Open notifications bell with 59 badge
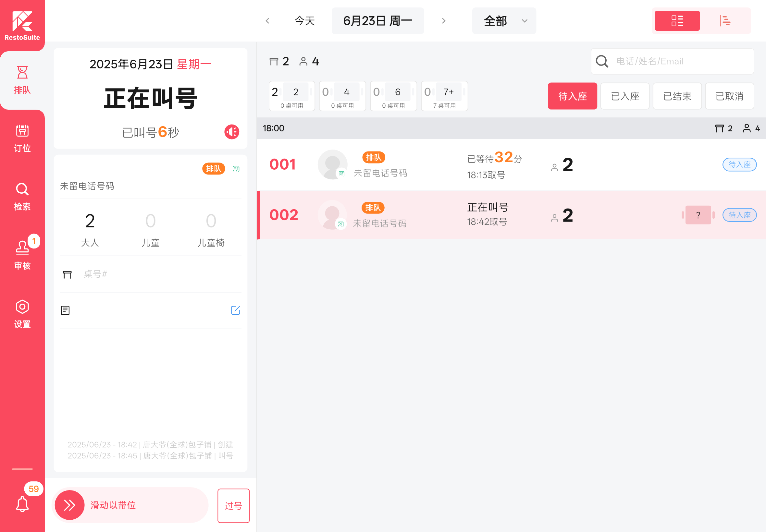Image resolution: width=766 pixels, height=532 pixels. coord(22,504)
